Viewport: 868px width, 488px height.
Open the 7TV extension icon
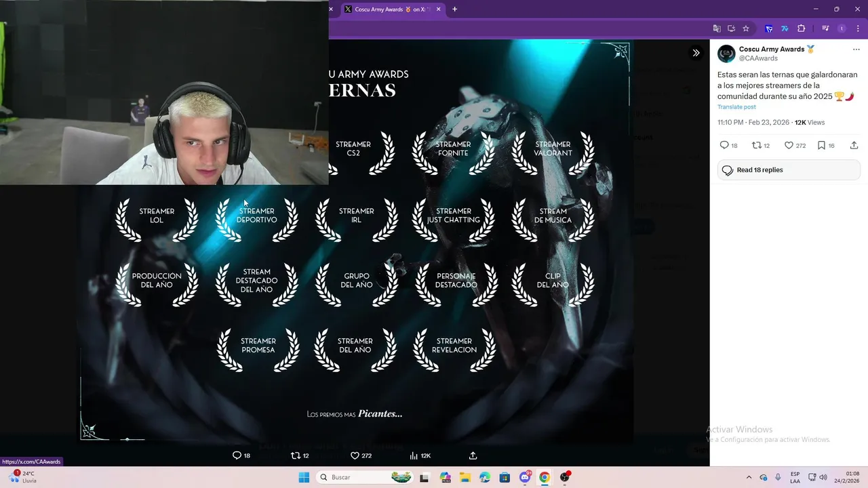(x=785, y=28)
